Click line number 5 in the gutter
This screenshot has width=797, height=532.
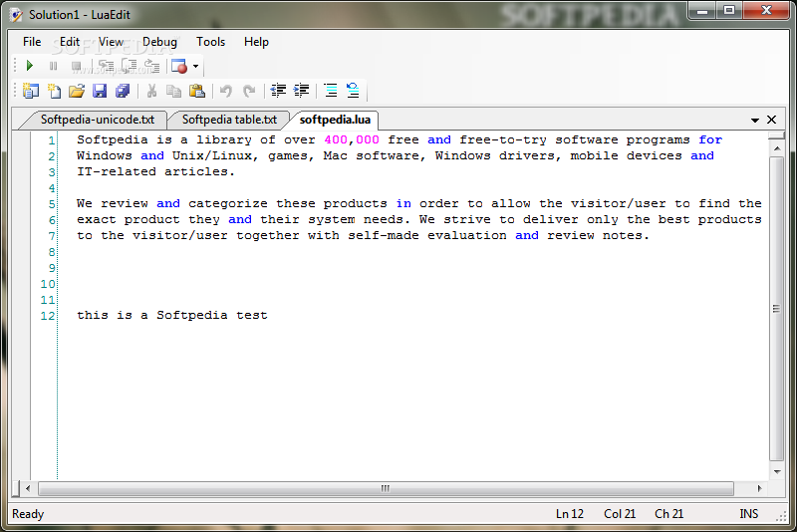(52, 204)
